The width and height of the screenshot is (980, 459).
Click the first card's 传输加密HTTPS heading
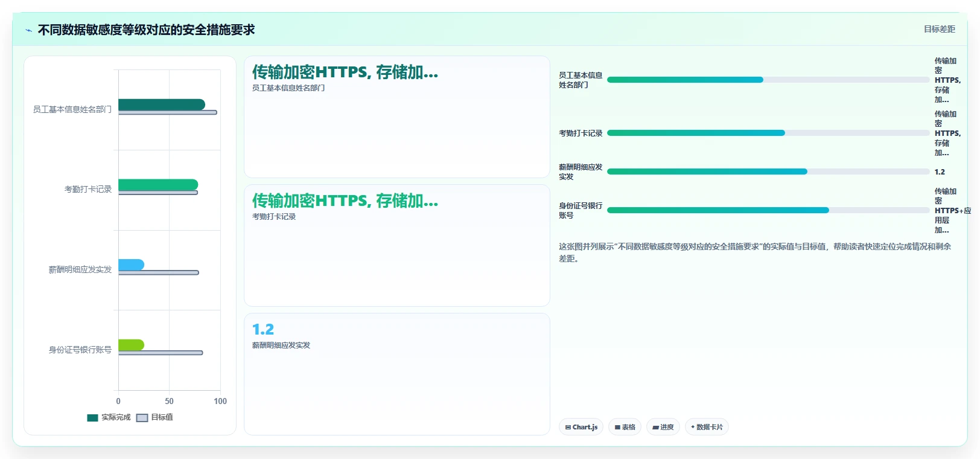345,72
